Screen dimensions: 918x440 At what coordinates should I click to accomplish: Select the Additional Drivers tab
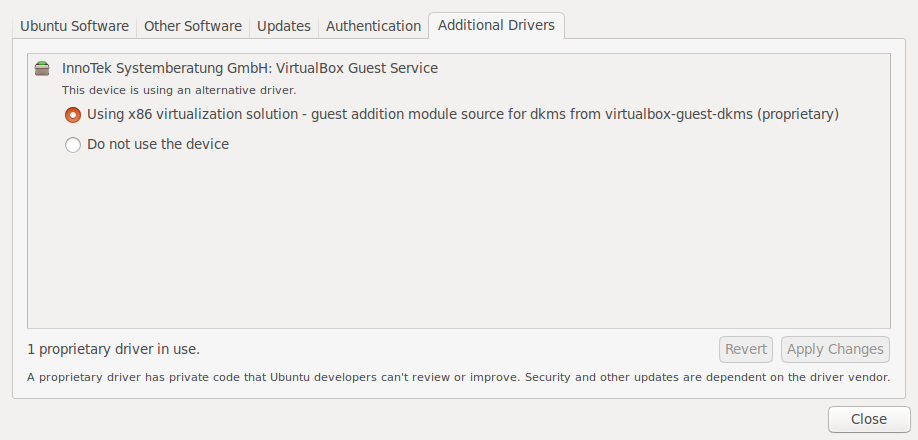click(x=496, y=25)
